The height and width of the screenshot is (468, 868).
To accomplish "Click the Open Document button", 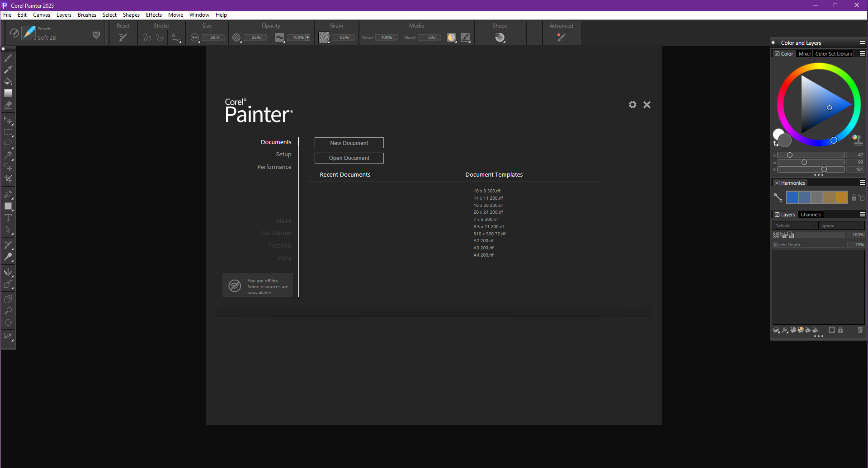I will click(349, 158).
